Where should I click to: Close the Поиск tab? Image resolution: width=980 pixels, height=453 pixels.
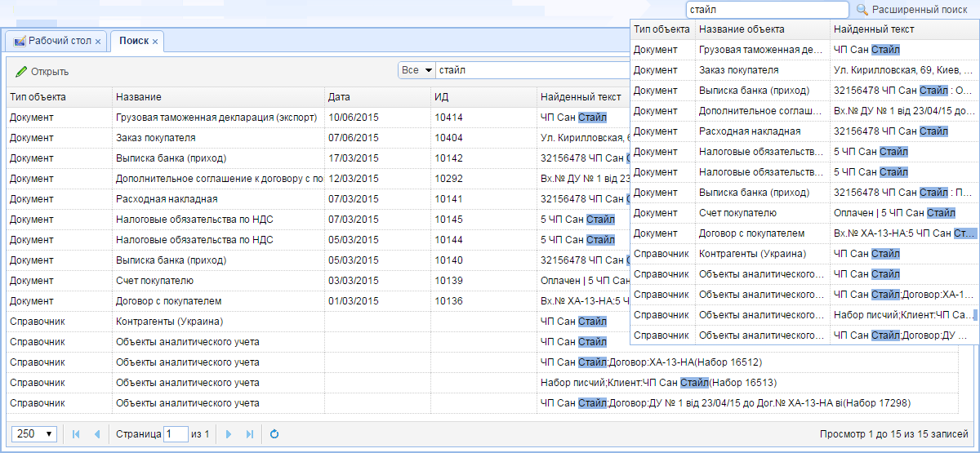[x=155, y=41]
